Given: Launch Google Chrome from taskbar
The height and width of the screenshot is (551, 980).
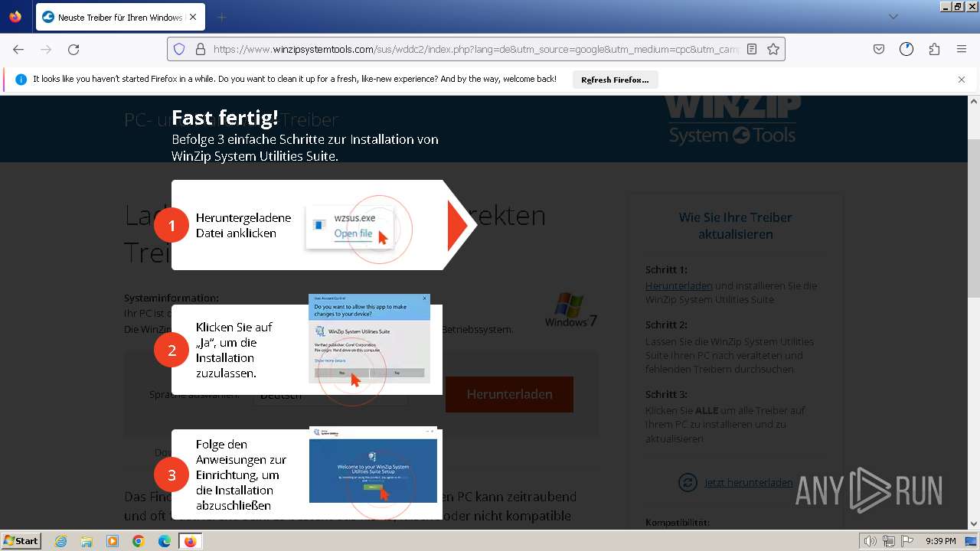Looking at the screenshot, I should pos(139,541).
